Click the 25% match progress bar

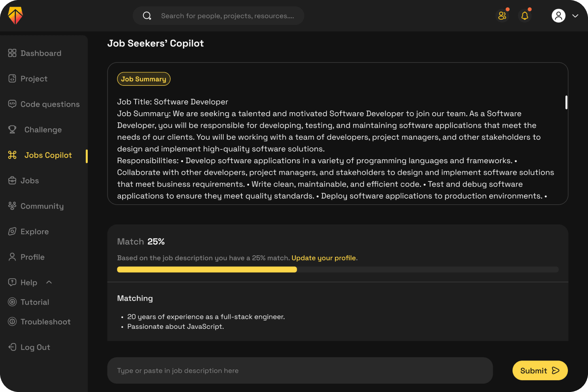pos(337,269)
